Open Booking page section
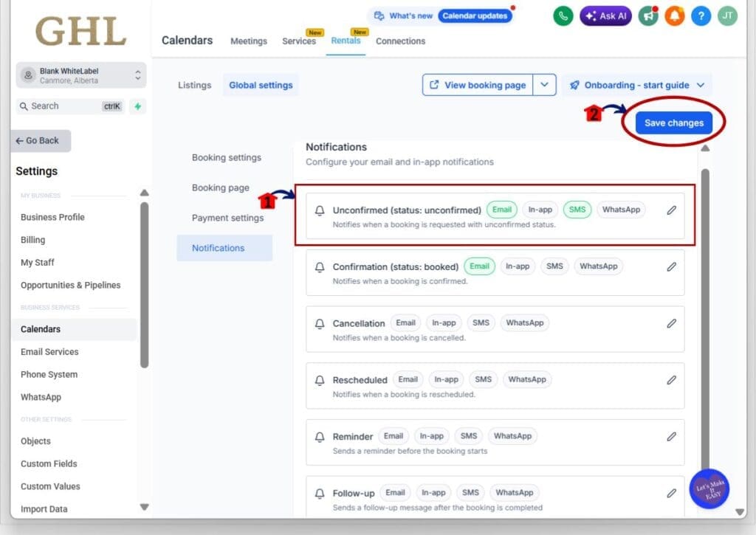The image size is (756, 535). [220, 188]
